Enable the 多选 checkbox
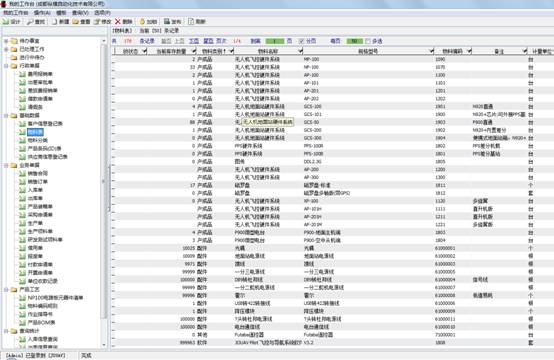 [368, 41]
